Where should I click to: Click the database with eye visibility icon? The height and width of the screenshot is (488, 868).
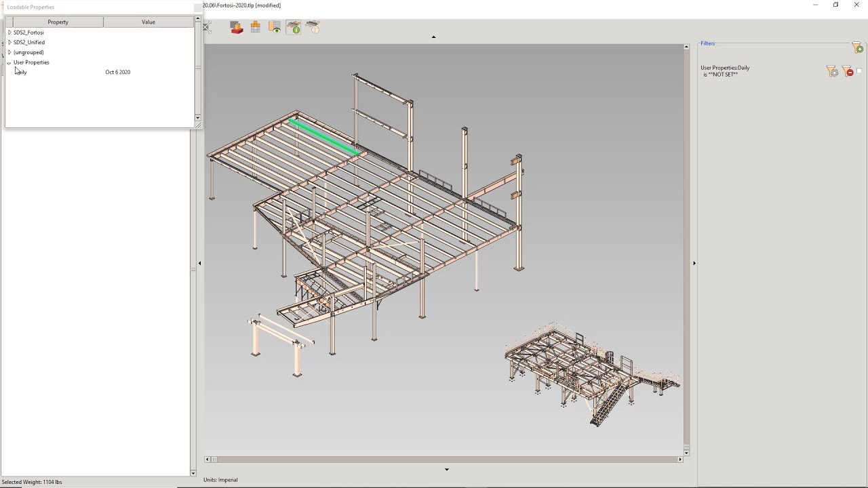[274, 27]
